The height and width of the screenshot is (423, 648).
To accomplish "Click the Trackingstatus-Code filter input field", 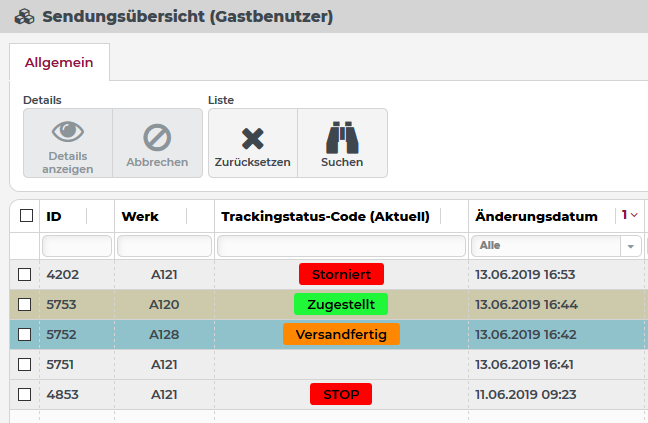I will tap(341, 246).
